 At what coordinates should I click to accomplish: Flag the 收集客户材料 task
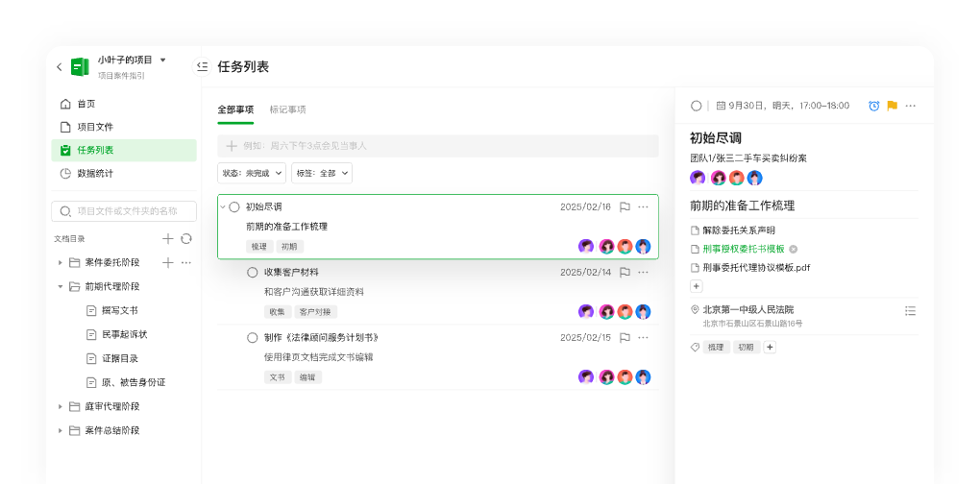click(624, 273)
